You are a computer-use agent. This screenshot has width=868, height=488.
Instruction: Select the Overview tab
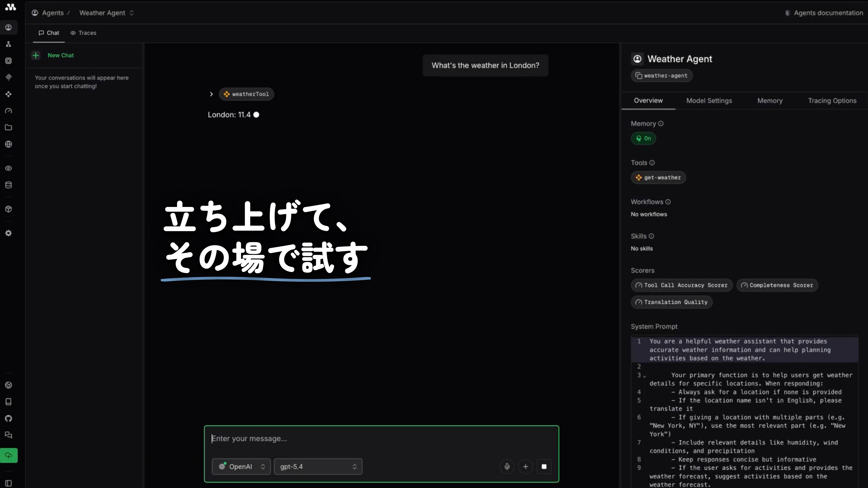coord(648,100)
